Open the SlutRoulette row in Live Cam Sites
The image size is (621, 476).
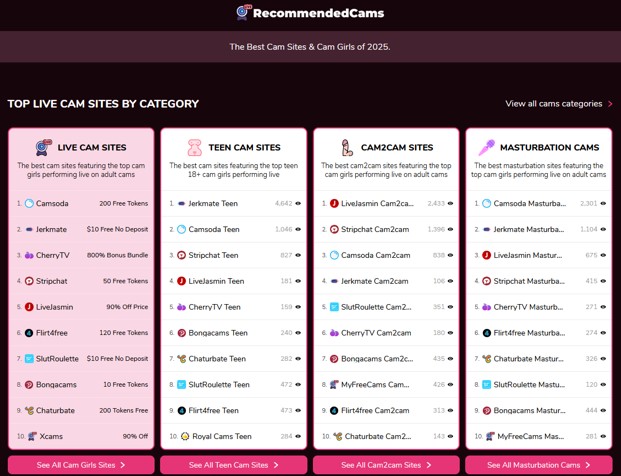point(81,359)
